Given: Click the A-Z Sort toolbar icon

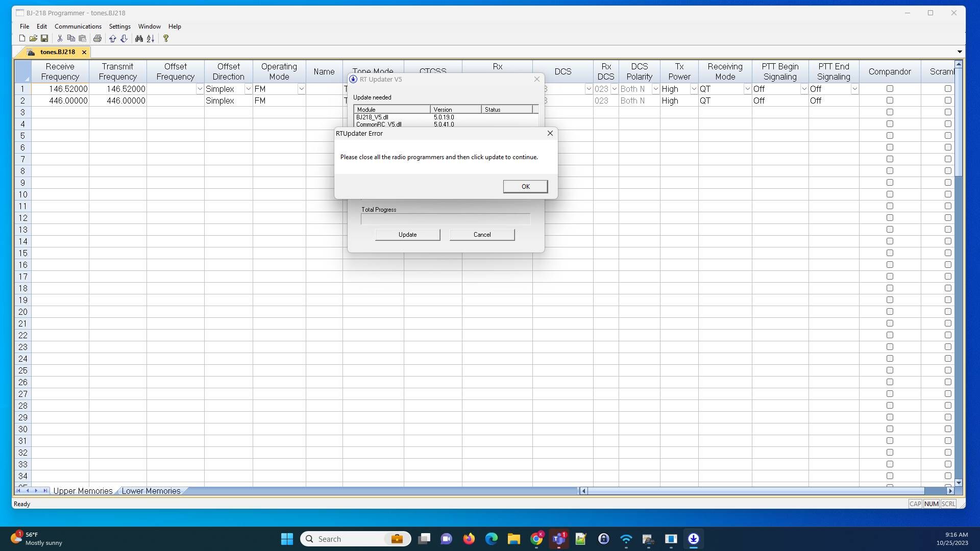Looking at the screenshot, I should 151,38.
